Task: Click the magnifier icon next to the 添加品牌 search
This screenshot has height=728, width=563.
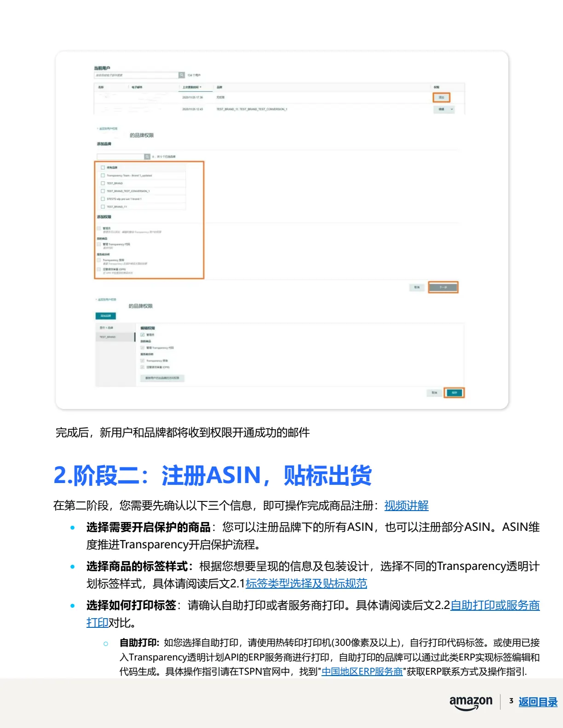Action: pyautogui.click(x=147, y=157)
